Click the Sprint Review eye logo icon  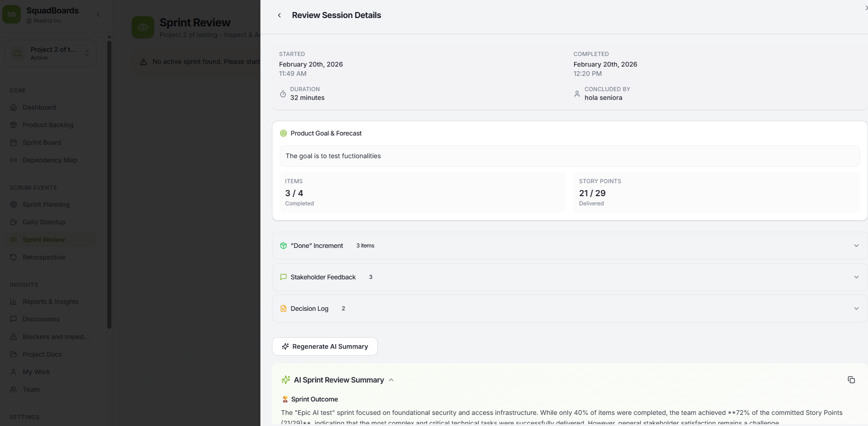coord(143,27)
